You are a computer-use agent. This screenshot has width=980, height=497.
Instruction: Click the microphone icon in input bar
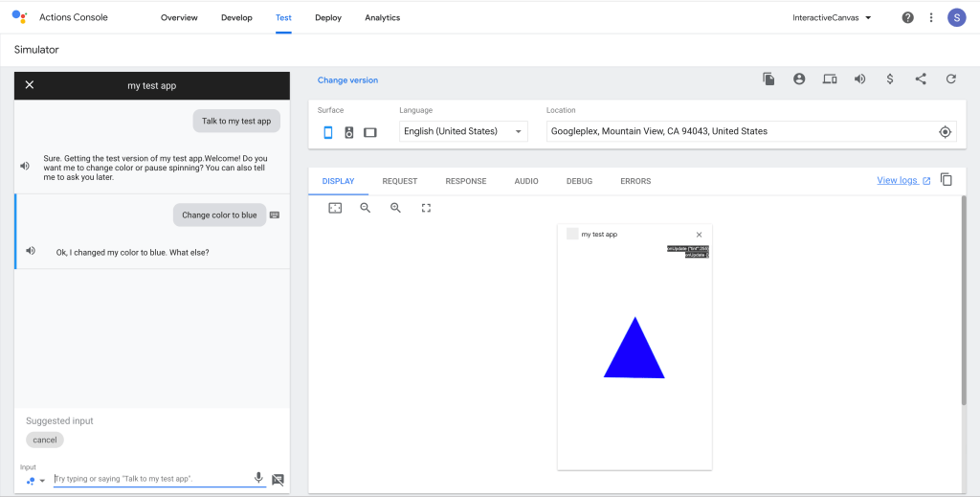click(x=258, y=478)
